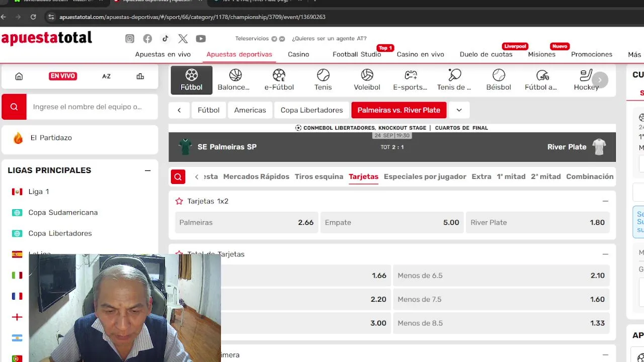The image size is (644, 362).
Task: Open the Extra markets tab
Action: click(x=481, y=176)
